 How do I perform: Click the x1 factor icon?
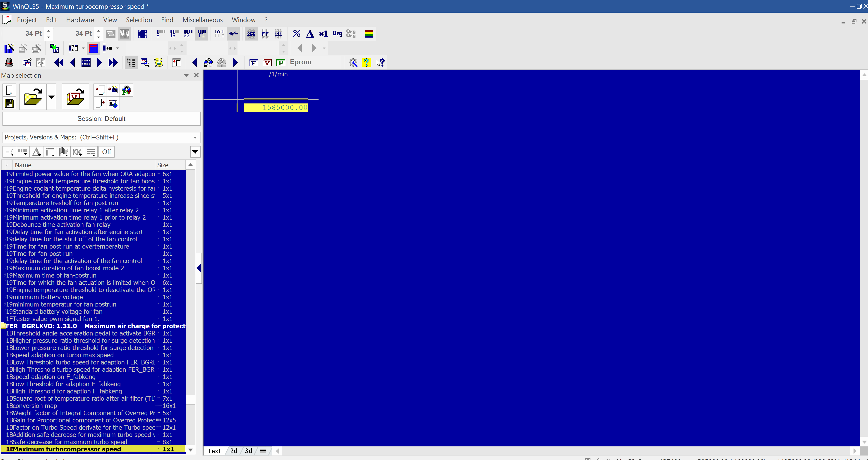324,34
